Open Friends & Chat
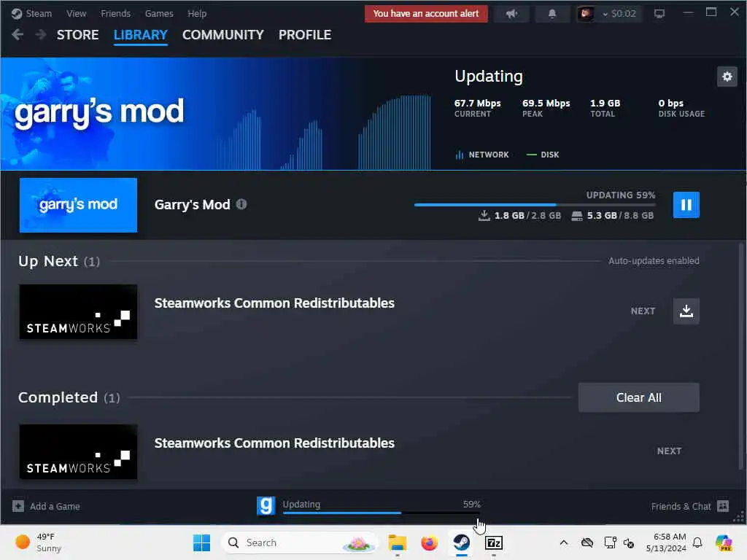This screenshot has width=747, height=560. (x=690, y=506)
